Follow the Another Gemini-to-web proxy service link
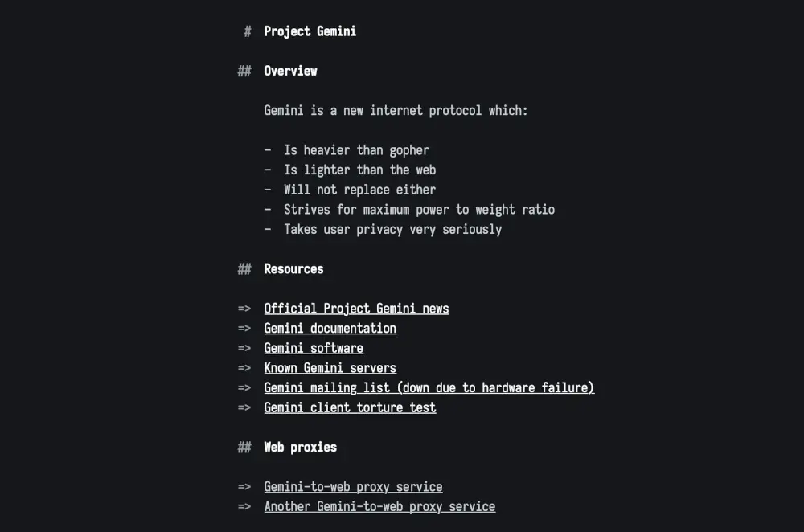This screenshot has width=804, height=532. tap(379, 506)
